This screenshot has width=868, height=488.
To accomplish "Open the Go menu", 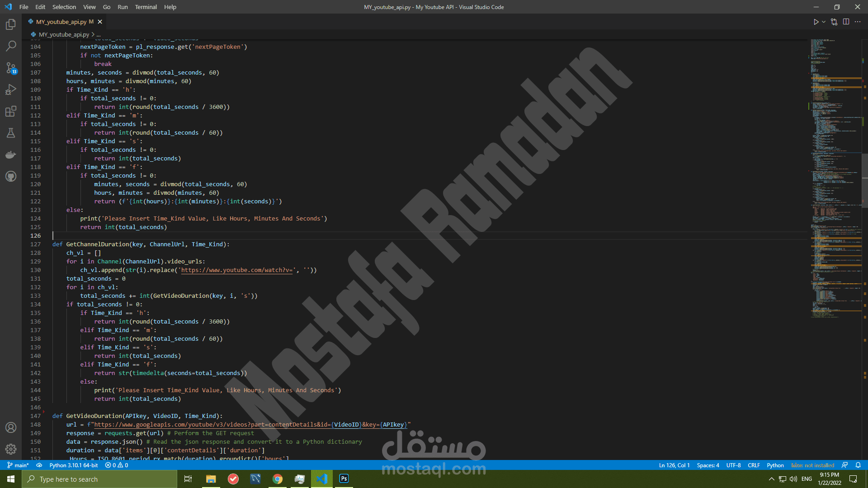I will point(107,7).
